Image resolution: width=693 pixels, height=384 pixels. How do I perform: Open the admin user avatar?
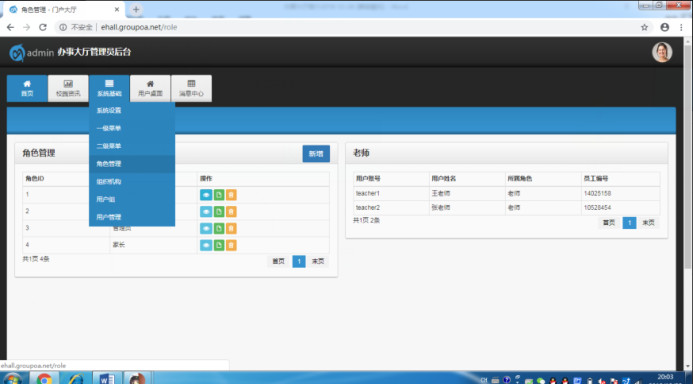(662, 52)
